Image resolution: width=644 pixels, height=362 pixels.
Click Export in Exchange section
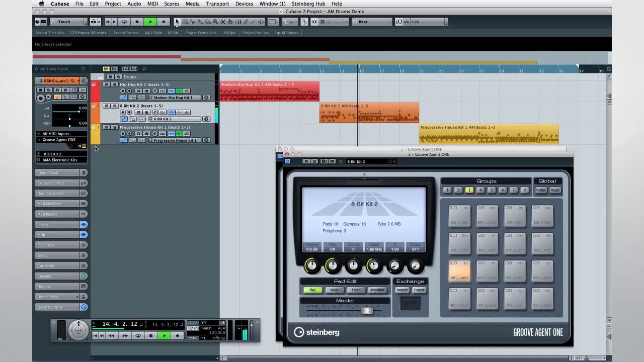click(419, 290)
